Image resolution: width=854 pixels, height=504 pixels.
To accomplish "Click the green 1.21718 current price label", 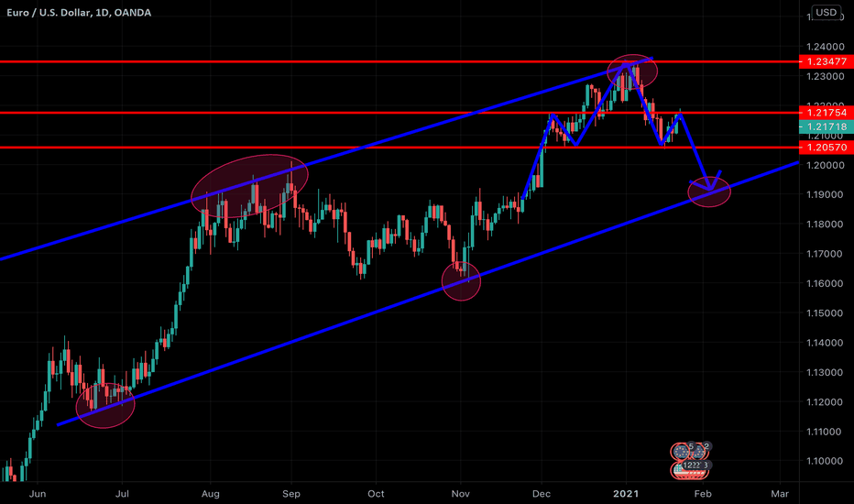I will coord(827,126).
